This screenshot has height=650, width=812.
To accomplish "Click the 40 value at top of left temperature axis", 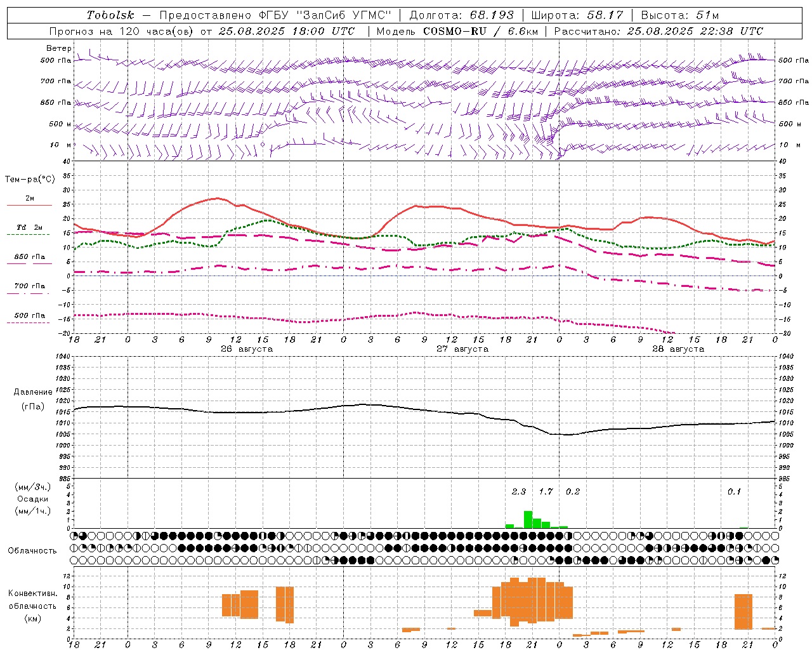I will (67, 161).
